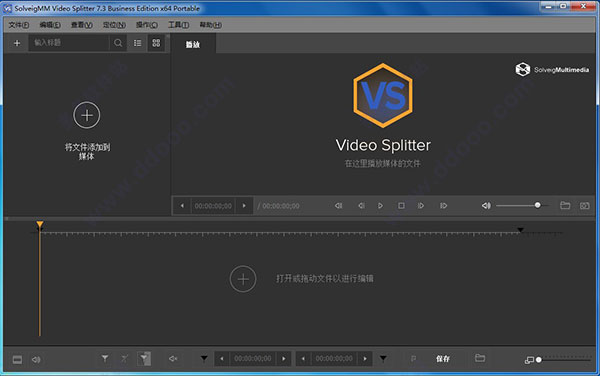Toggle the video track display icon
The height and width of the screenshot is (376, 600).
point(17,360)
